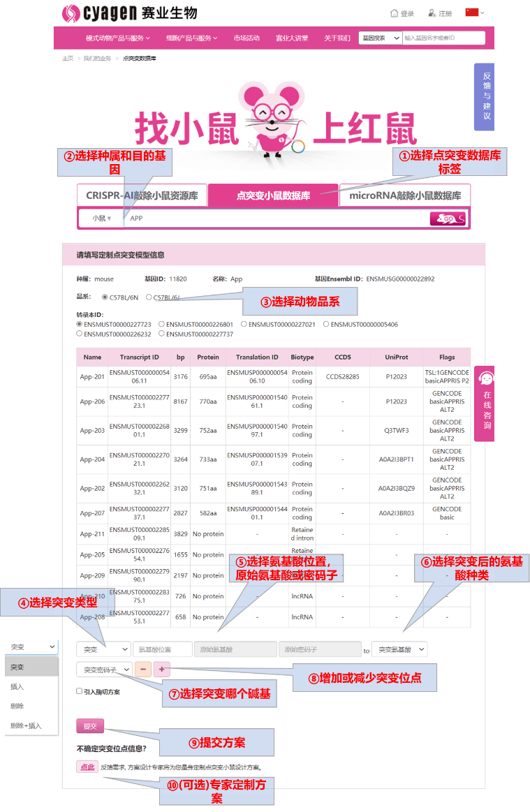Expand 细胞产品与服务 menu
The height and width of the screenshot is (812, 530).
(192, 38)
